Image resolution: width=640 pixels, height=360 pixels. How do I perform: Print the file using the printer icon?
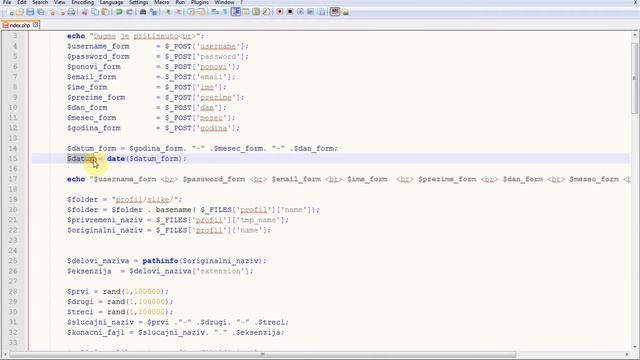coord(71,12)
